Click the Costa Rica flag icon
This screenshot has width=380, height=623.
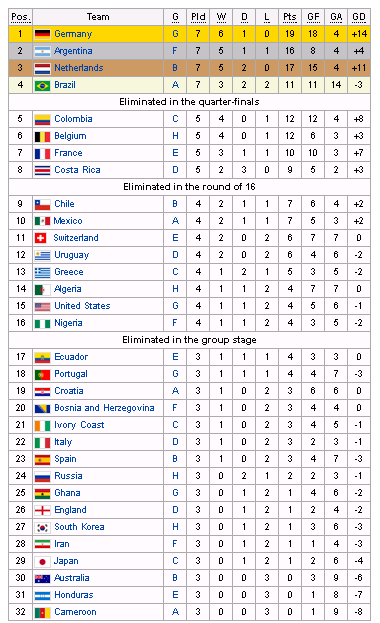click(42, 170)
